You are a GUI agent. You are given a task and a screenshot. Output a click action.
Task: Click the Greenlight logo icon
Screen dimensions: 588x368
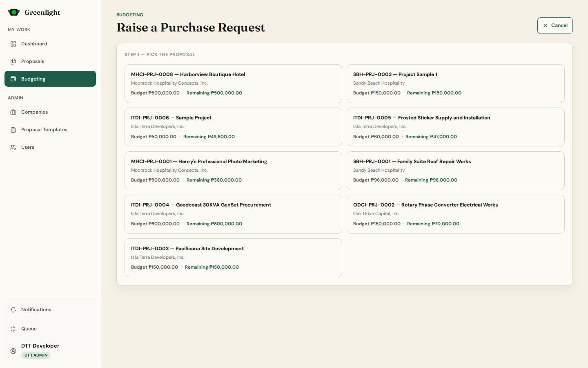(x=14, y=12)
